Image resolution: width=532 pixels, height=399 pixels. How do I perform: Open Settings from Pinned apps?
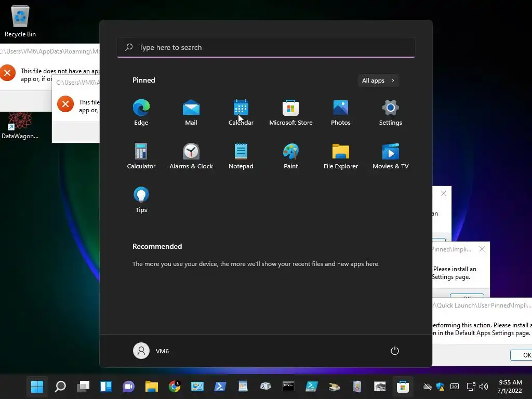point(391,113)
